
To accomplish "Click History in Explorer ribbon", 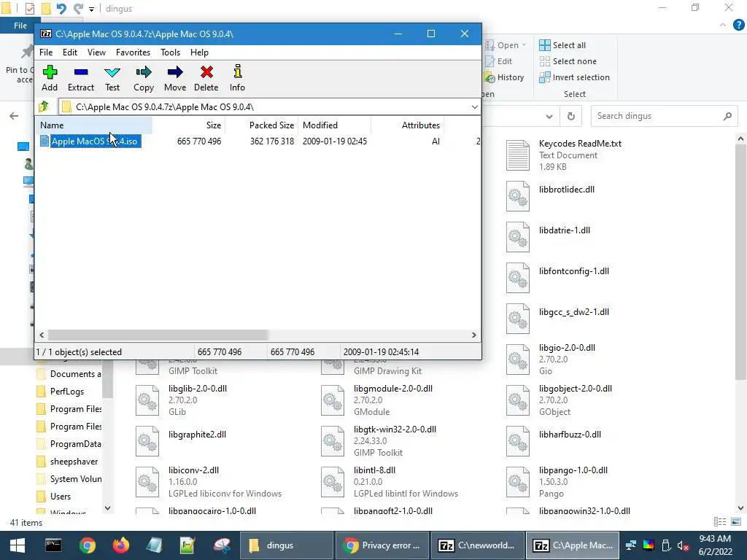I will [x=505, y=77].
